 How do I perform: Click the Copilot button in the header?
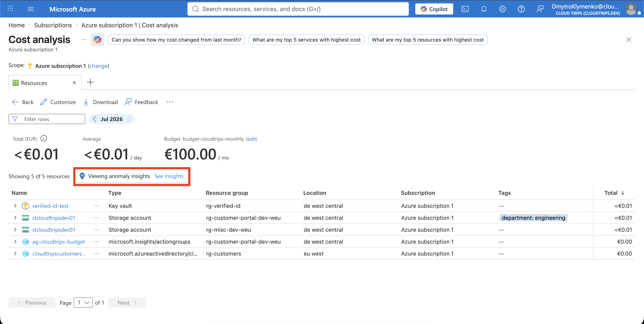click(434, 9)
